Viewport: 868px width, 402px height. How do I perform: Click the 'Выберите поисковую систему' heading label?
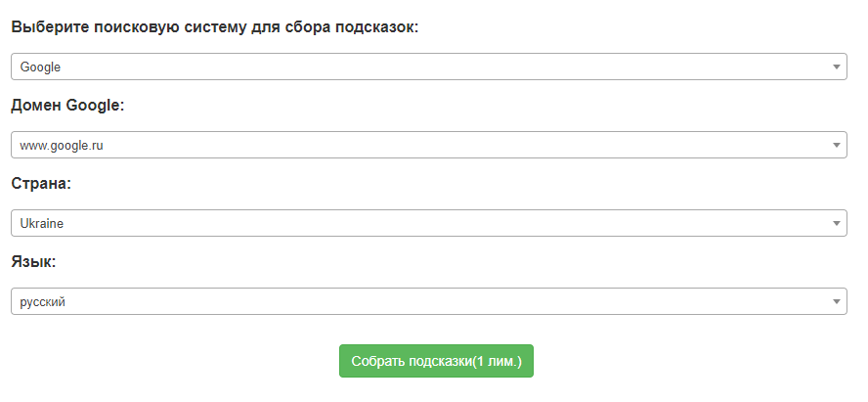pyautogui.click(x=147, y=27)
